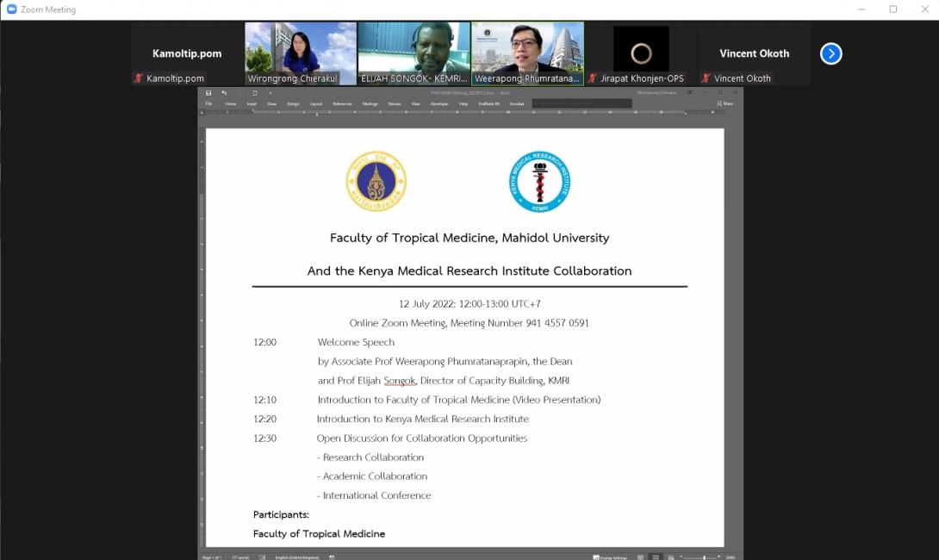939x560 pixels.
Task: Click the word count in the status bar
Action: click(240, 557)
